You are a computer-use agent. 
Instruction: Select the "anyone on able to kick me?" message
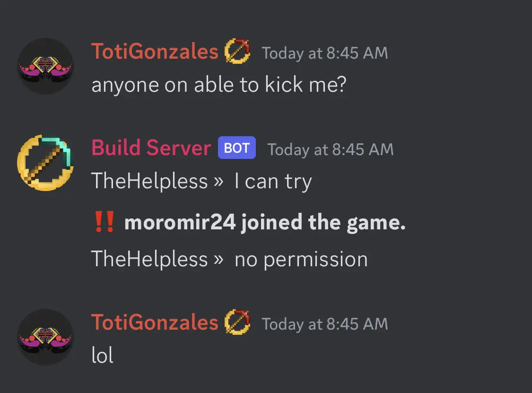[x=219, y=85]
